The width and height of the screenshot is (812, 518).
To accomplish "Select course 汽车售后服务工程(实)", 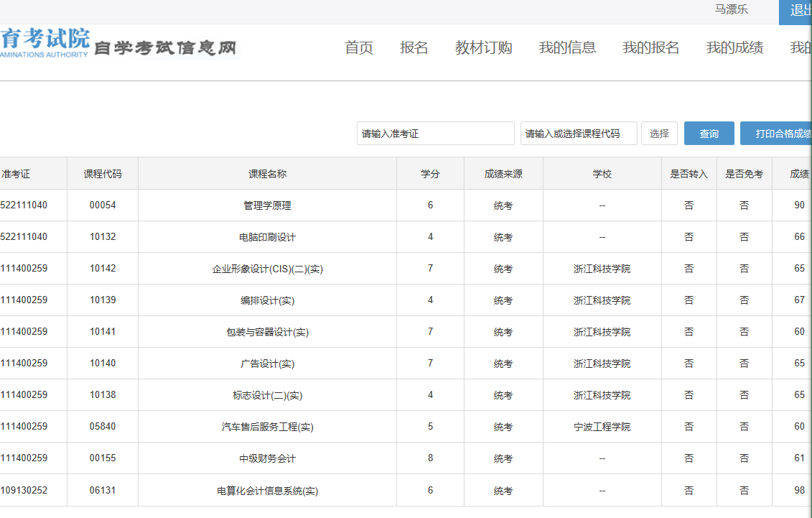I will click(x=267, y=427).
